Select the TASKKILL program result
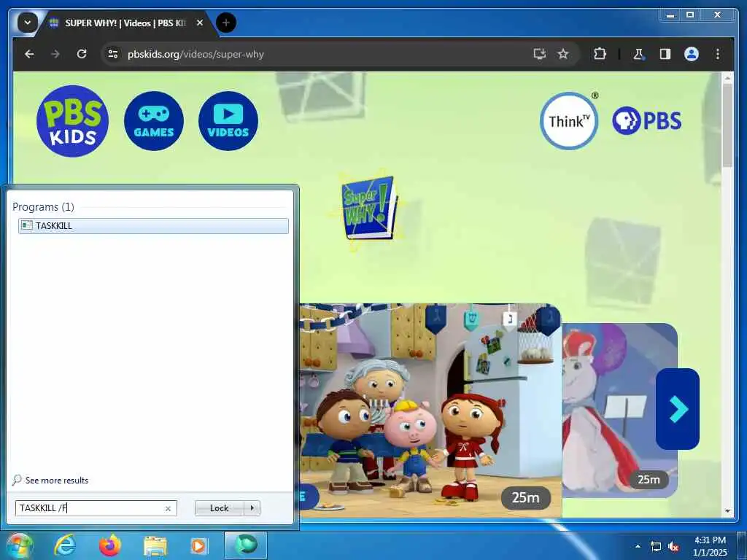The image size is (747, 560). (153, 226)
